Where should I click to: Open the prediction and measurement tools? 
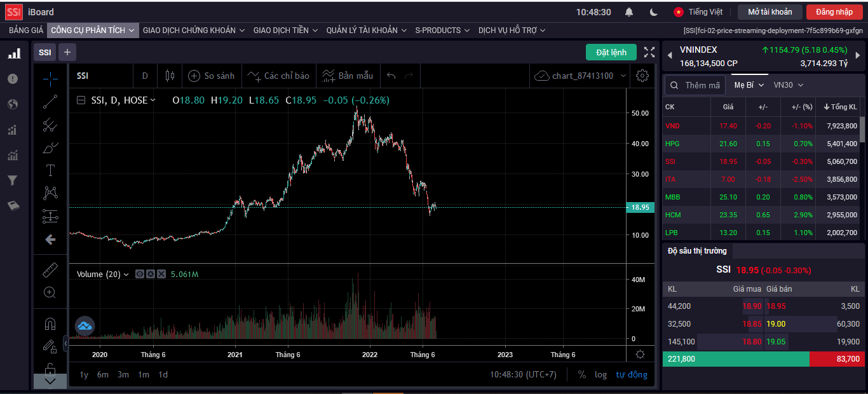[x=50, y=216]
